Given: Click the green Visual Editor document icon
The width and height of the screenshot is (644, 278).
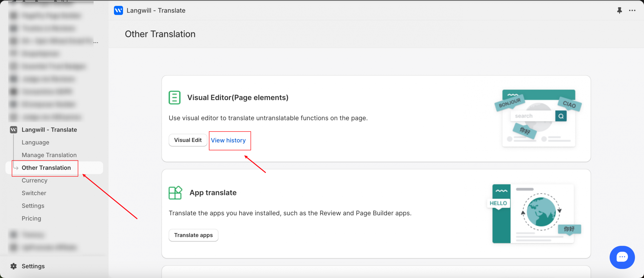Looking at the screenshot, I should pyautogui.click(x=175, y=97).
